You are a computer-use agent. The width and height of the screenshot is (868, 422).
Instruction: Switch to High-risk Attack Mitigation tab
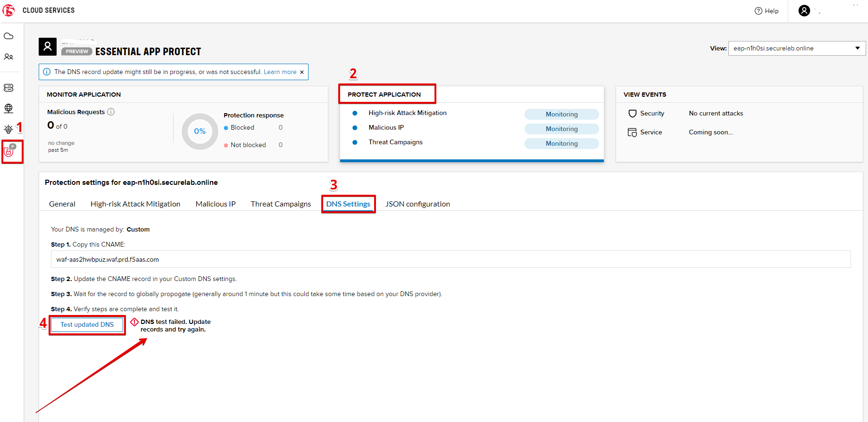(x=135, y=204)
